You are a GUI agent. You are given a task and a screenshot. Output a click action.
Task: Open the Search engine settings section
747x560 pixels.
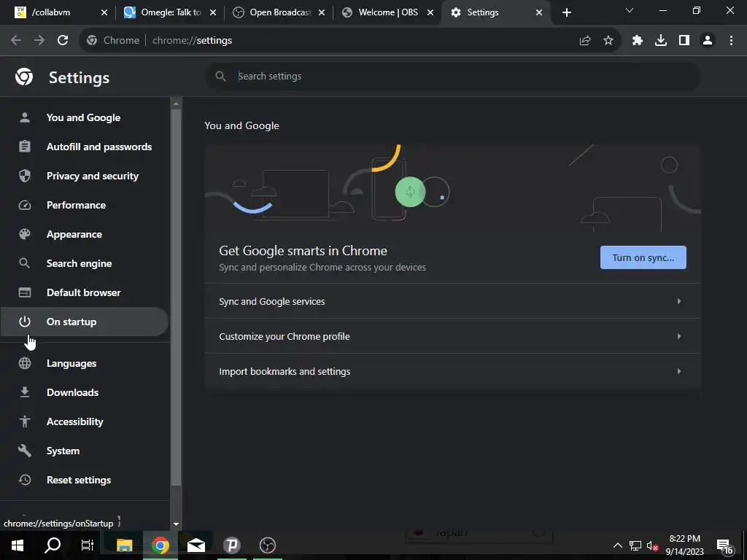[84, 263]
